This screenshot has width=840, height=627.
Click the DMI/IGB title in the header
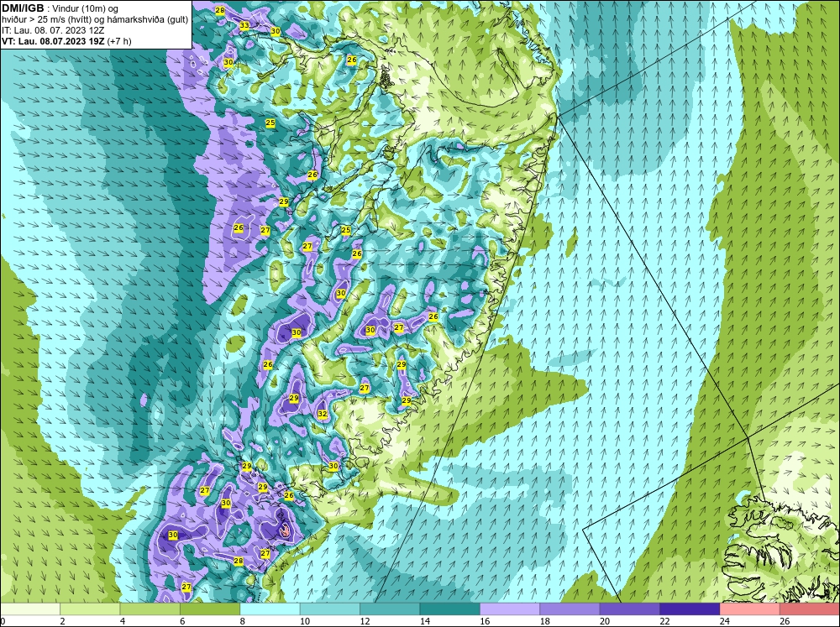23,8
